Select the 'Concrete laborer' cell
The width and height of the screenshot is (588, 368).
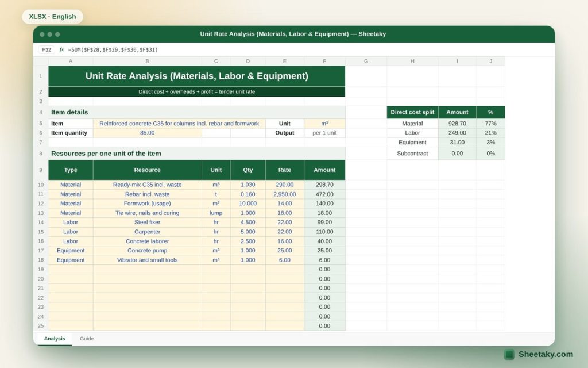(147, 241)
